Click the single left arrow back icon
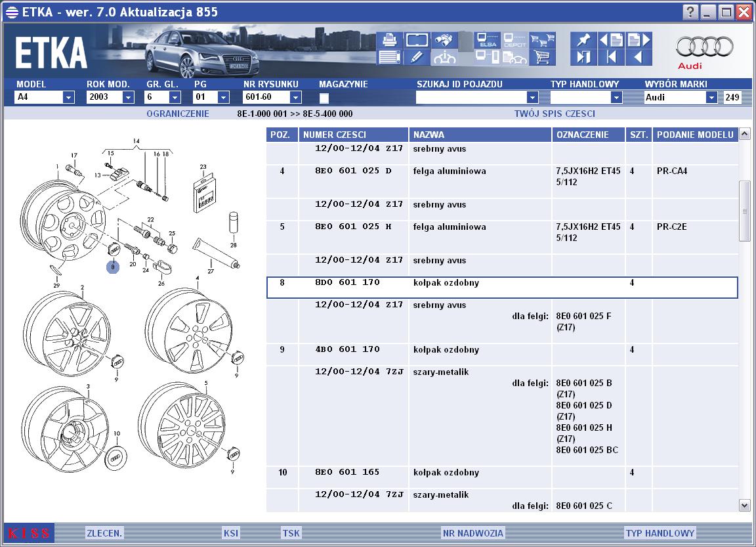This screenshot has width=756, height=547. pyautogui.click(x=639, y=57)
